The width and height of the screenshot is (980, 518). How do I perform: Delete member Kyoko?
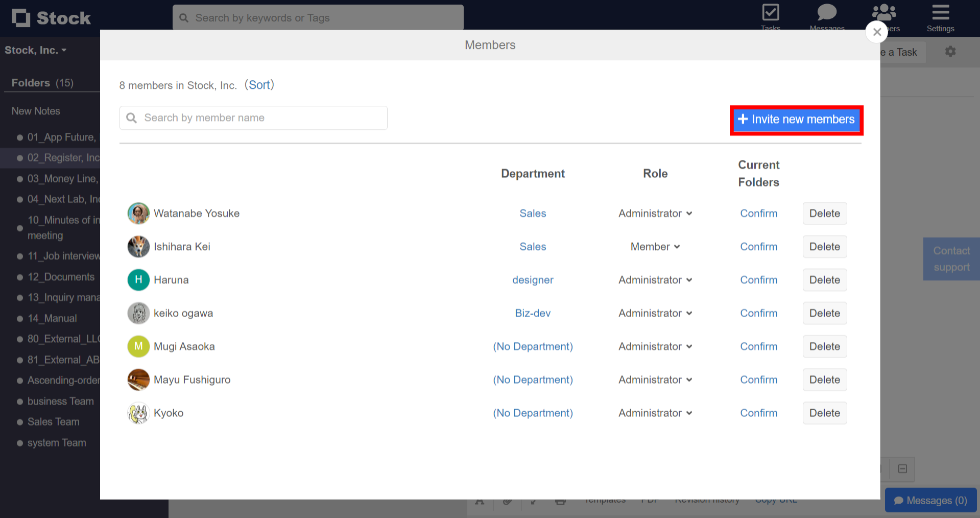[824, 413]
